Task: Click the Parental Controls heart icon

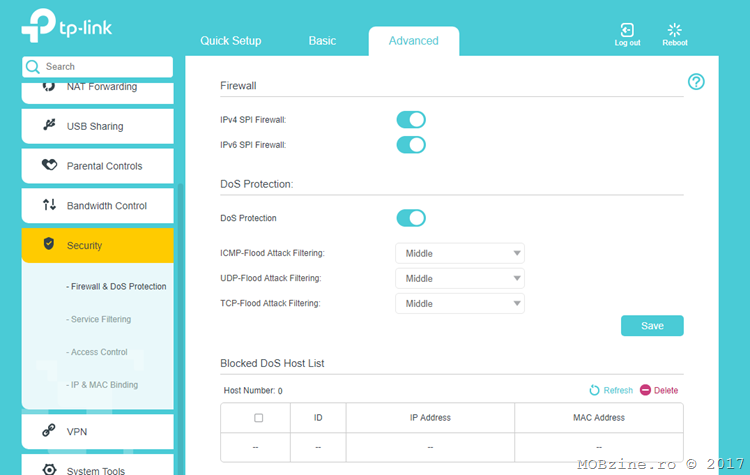Action: click(x=48, y=166)
